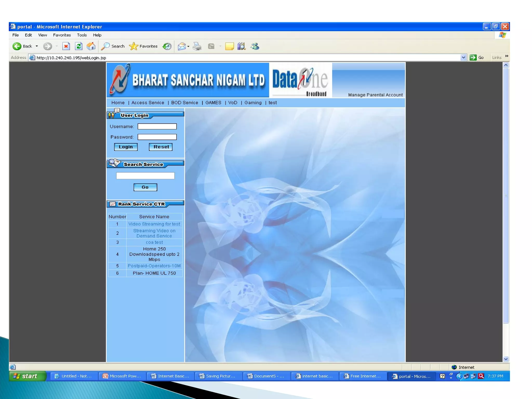Open the History icon in toolbar
Image resolution: width=532 pixels, height=399 pixels.
coord(167,46)
